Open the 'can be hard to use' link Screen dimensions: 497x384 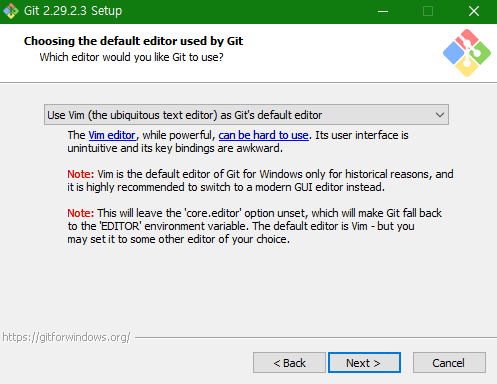263,135
